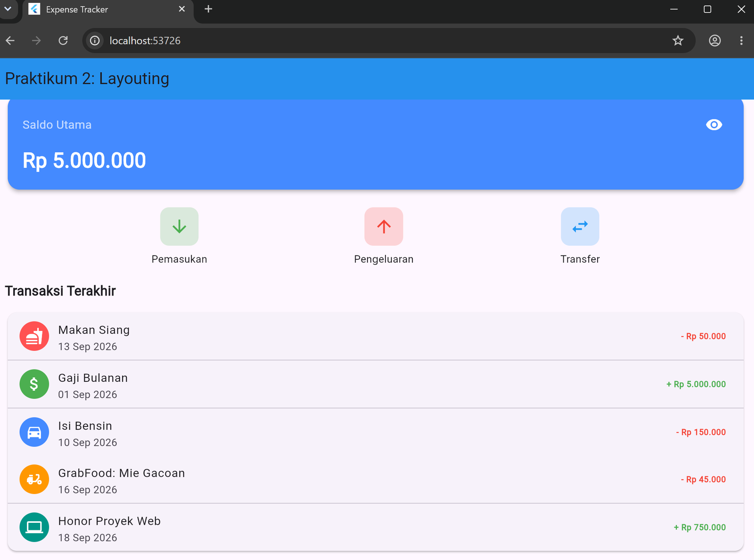Click the Transfer label
Screen dimensions: 754x560
coord(580,259)
